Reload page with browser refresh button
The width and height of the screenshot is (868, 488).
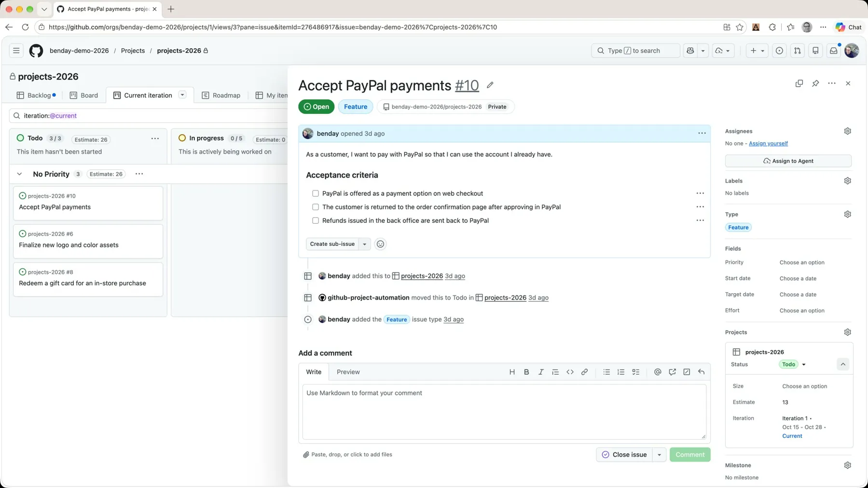tap(25, 27)
